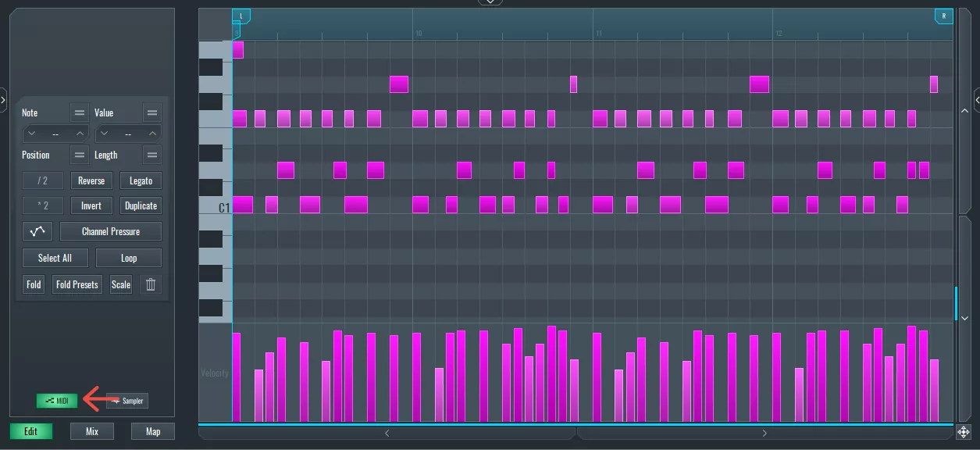
Task: Switch to the Map tab
Action: [x=152, y=430]
